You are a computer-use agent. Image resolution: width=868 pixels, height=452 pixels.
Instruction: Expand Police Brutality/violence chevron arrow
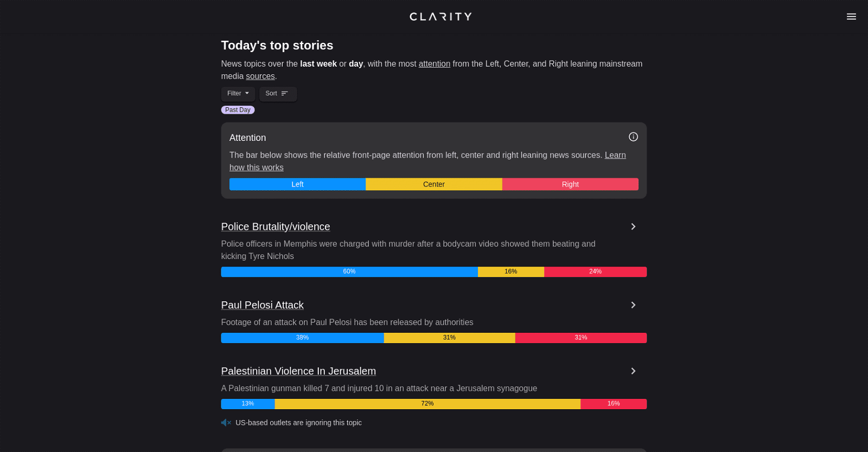click(633, 227)
